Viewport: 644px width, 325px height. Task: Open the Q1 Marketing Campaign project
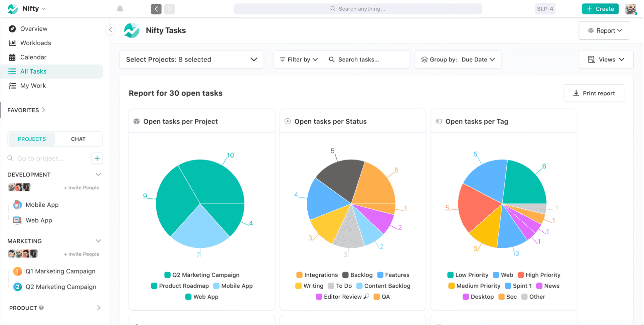point(54,271)
